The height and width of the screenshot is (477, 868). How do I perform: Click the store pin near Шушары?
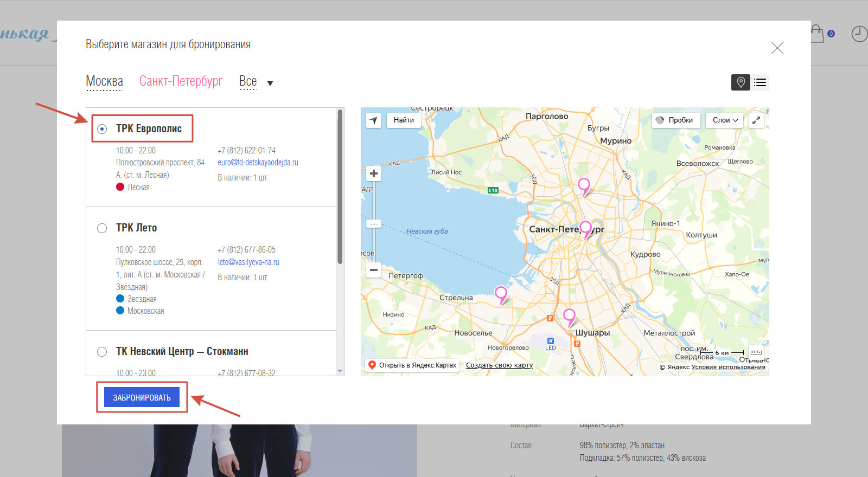[569, 317]
